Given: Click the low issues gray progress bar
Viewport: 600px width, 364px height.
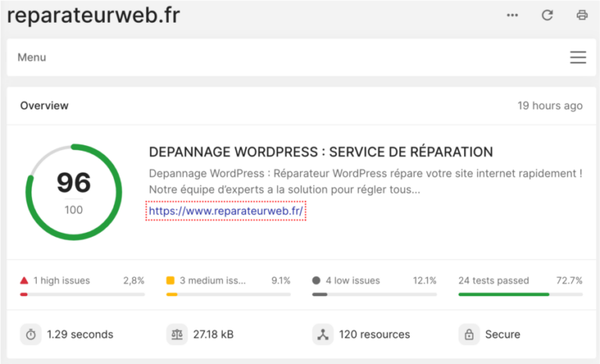Looking at the screenshot, I should click(x=374, y=294).
